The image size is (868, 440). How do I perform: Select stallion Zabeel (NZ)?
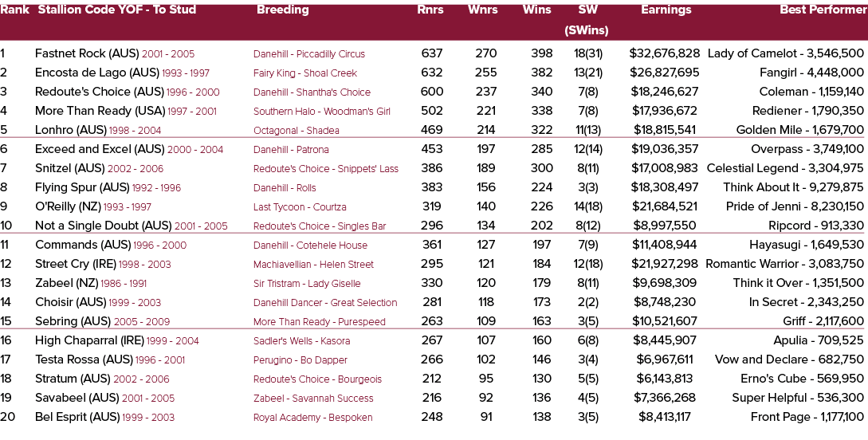click(x=66, y=283)
